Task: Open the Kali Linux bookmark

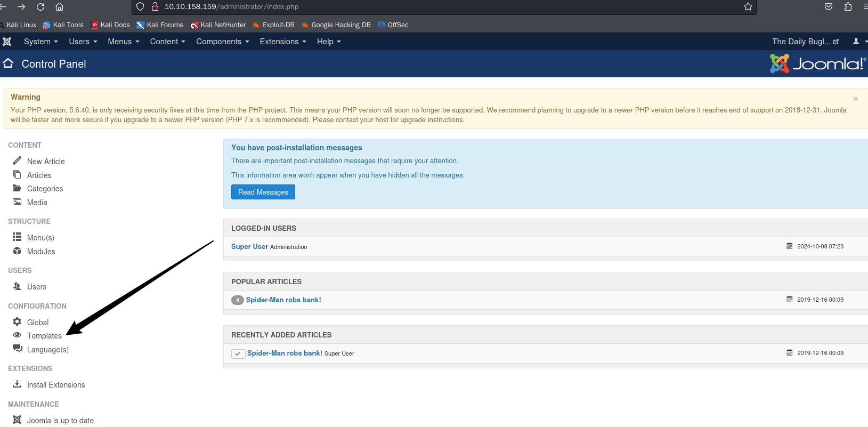Action: (x=18, y=25)
